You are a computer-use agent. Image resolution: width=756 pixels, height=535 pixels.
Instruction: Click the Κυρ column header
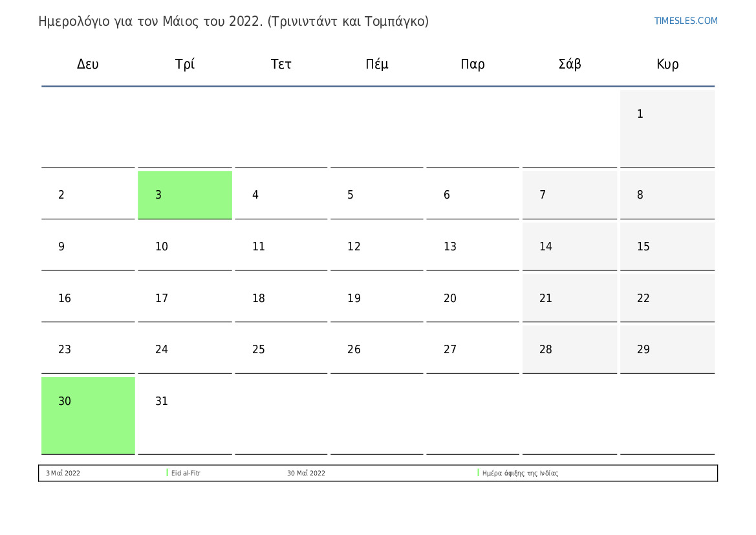click(x=667, y=63)
